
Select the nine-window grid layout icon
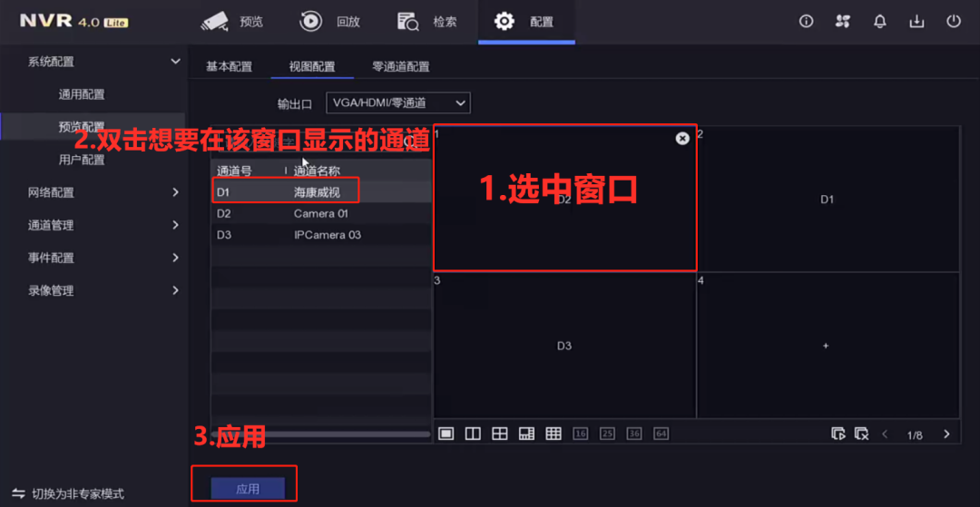point(554,434)
